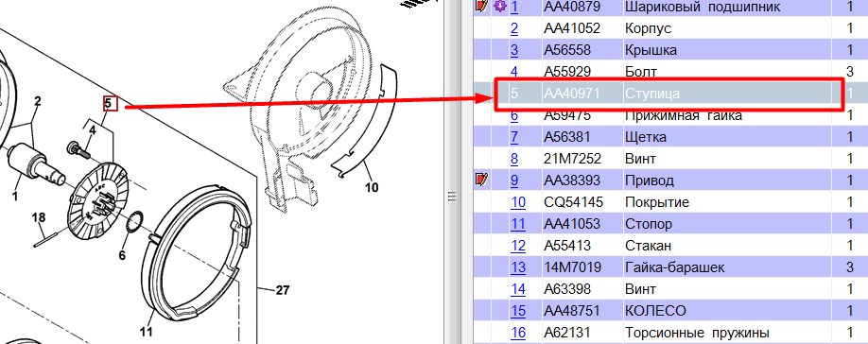Click callout number 10 on the diagram
Viewport: 868px width, 344px height.
(x=372, y=187)
